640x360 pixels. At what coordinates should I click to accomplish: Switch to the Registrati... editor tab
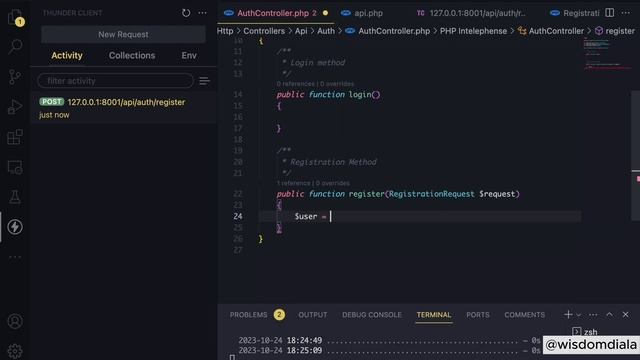coord(575,13)
